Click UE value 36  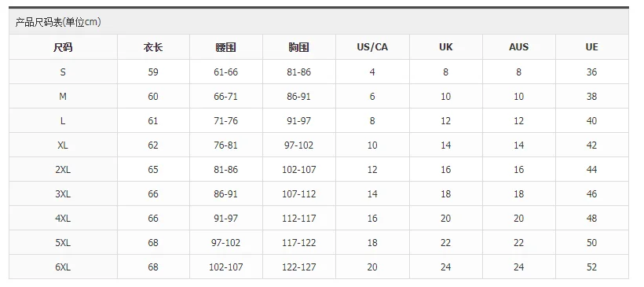click(592, 72)
